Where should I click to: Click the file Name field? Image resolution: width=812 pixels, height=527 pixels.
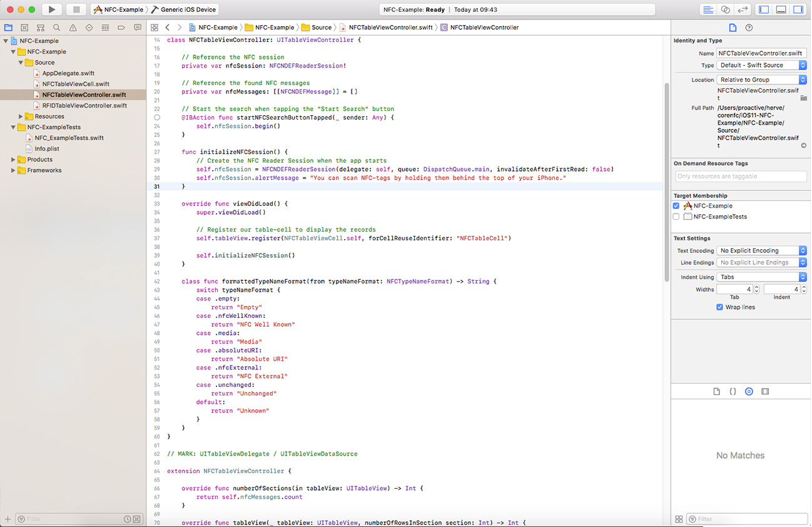click(x=762, y=53)
